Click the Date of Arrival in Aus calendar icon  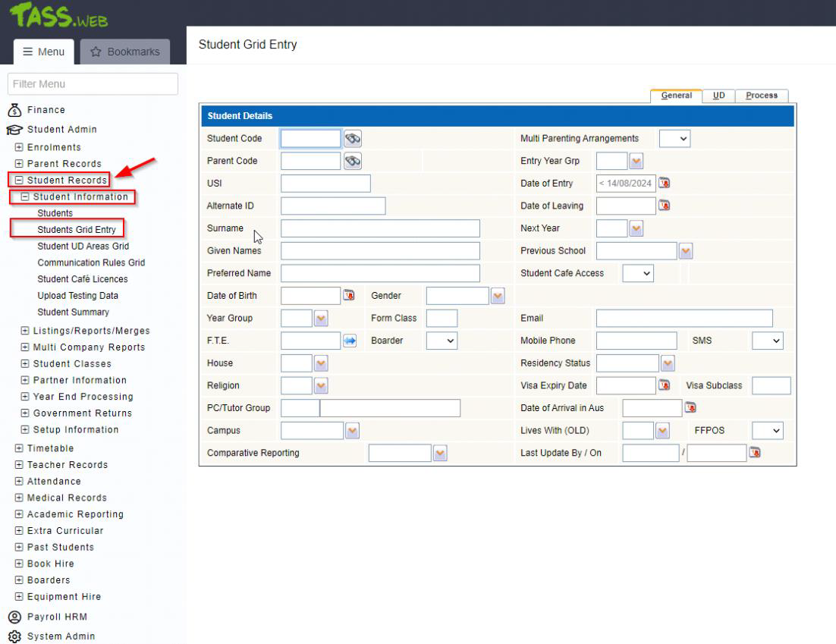690,408
